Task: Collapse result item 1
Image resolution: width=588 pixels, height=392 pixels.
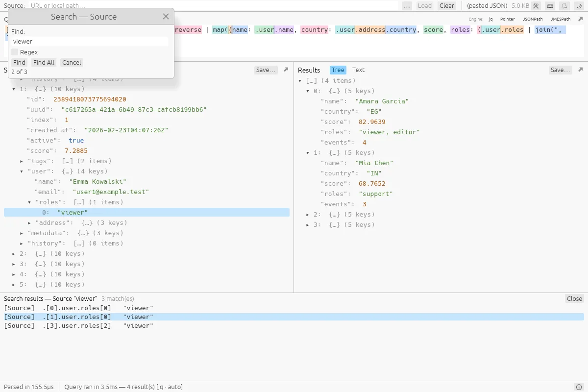Action: point(308,153)
